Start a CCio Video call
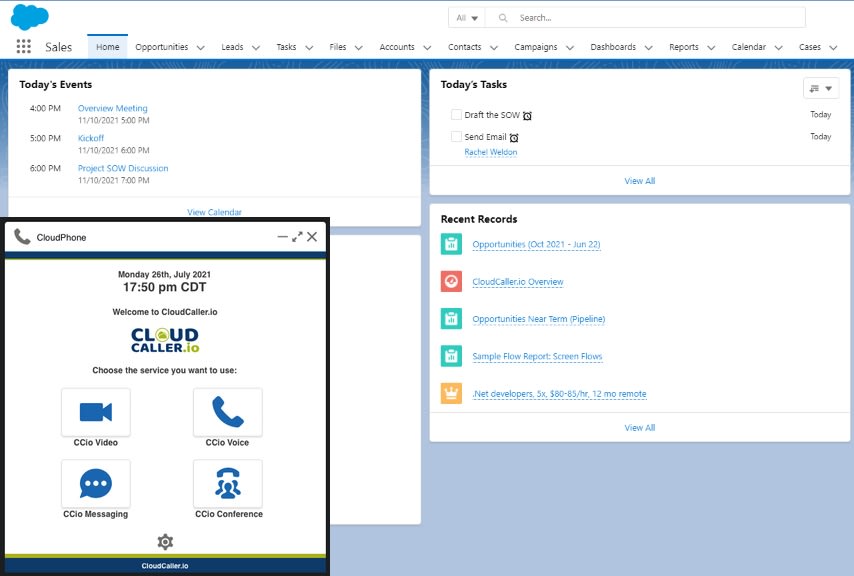This screenshot has height=576, width=854. pos(96,412)
